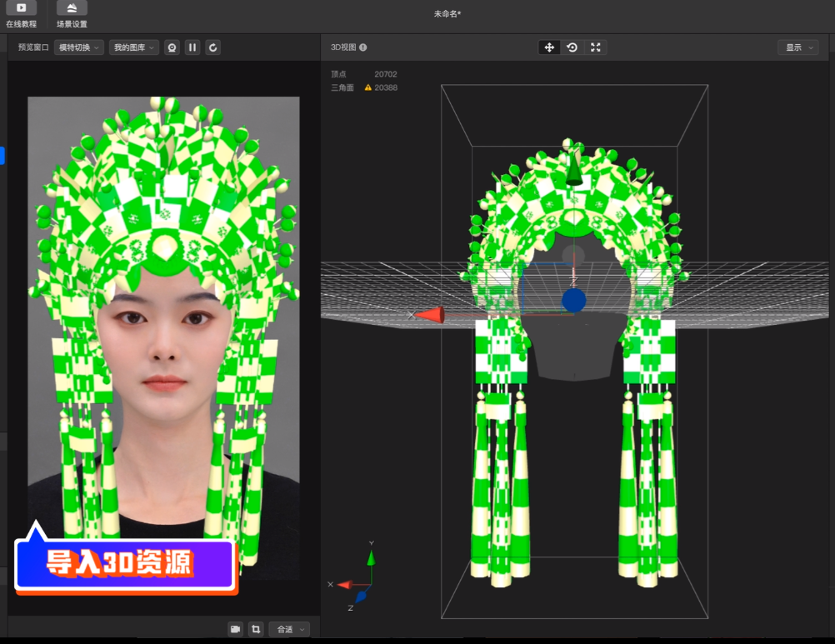Open the 模特切换 model switch dropdown

[x=79, y=47]
